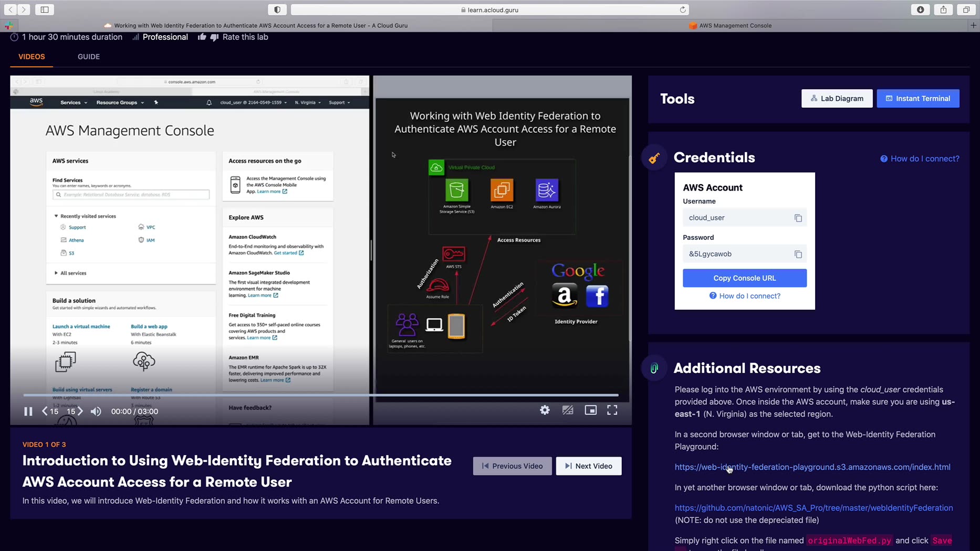Rewind the video 15 seconds
The width and height of the screenshot is (980, 551).
[50, 411]
